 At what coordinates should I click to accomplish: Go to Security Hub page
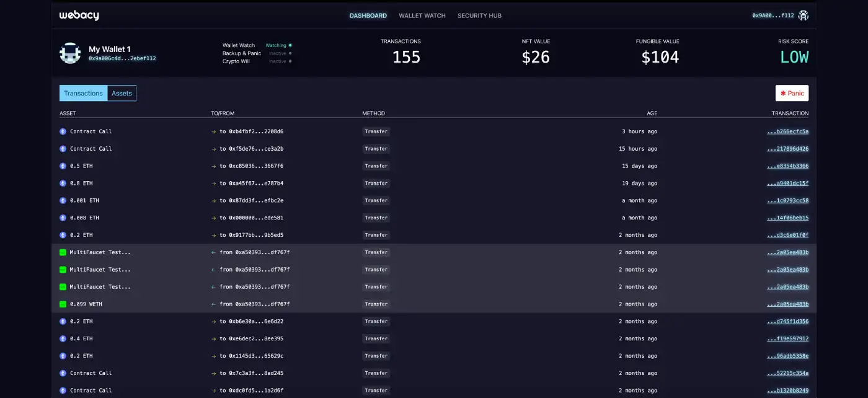tap(479, 15)
